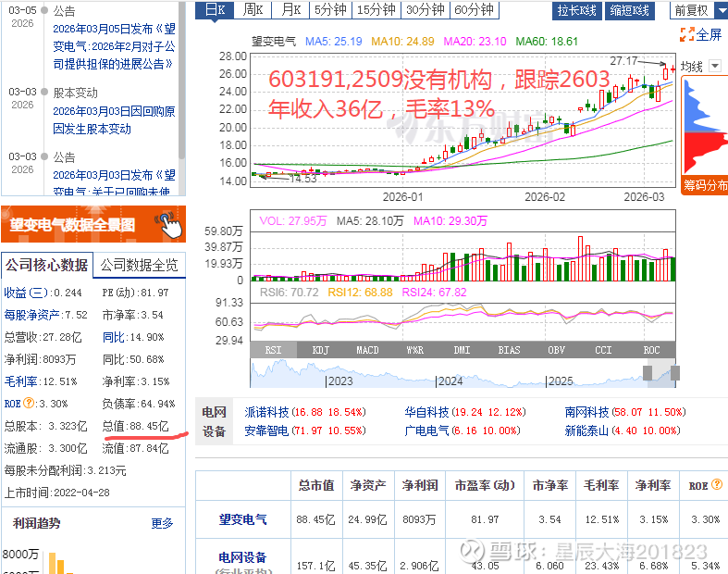Switch to 月K chart tab
728x574 pixels.
290,9
